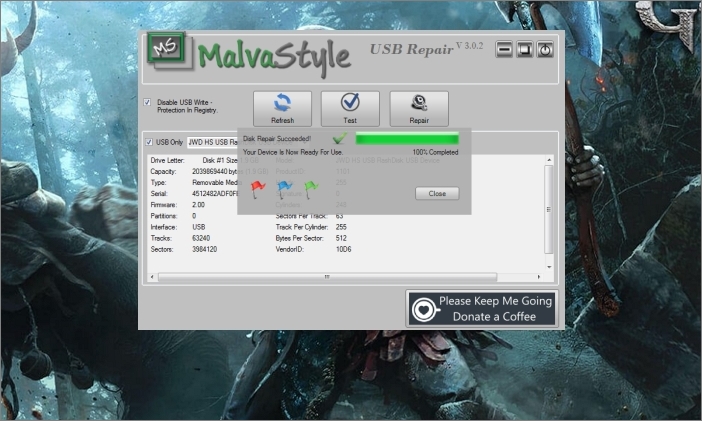The width and height of the screenshot is (702, 421).
Task: Select the red flag icon
Action: point(257,189)
